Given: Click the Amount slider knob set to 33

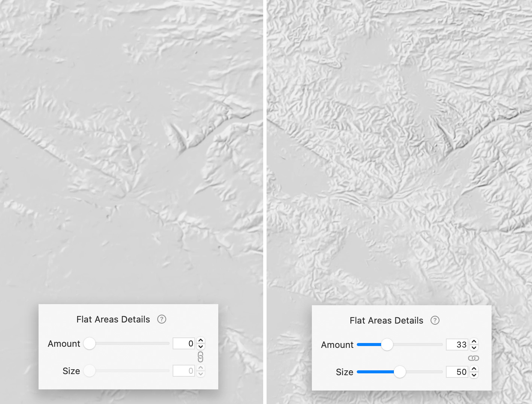Looking at the screenshot, I should point(387,345).
